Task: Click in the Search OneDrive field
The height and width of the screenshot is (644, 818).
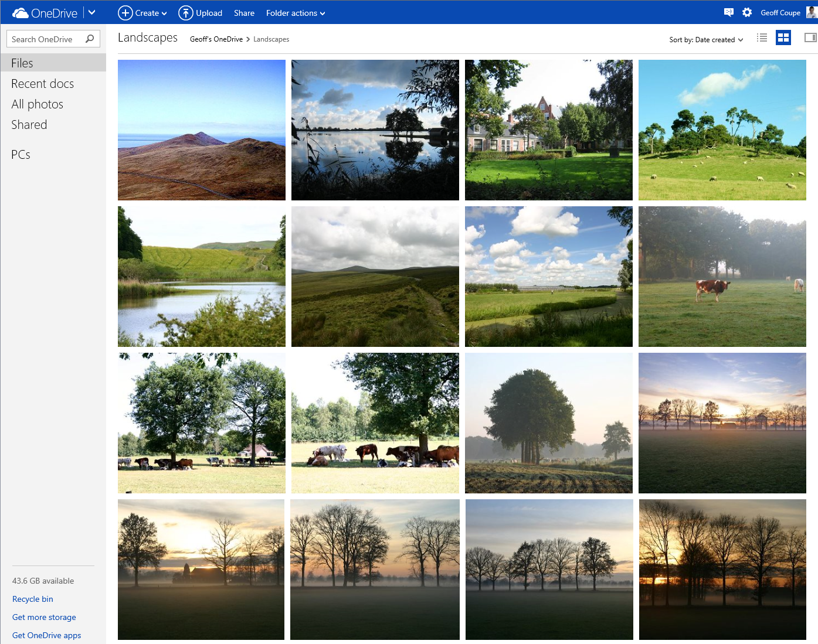Action: point(47,39)
